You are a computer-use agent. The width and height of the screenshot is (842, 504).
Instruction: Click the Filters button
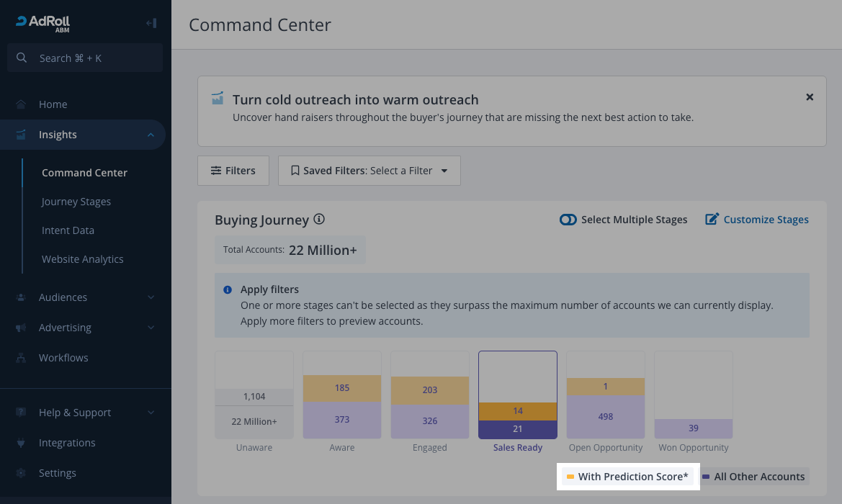point(233,171)
